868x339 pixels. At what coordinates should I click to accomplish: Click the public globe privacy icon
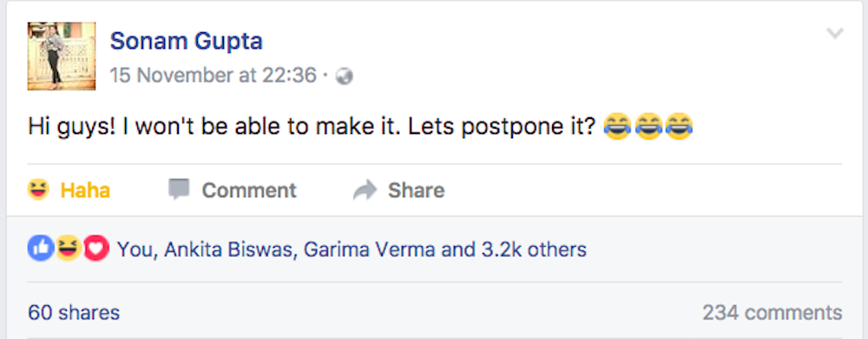[345, 76]
